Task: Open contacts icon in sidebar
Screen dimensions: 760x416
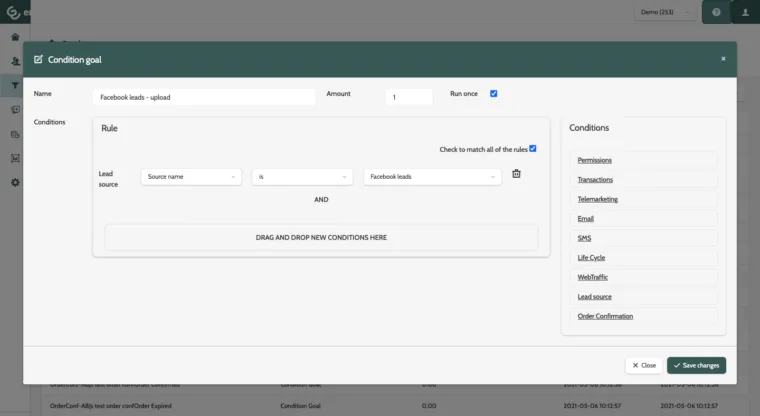Action: [x=15, y=61]
